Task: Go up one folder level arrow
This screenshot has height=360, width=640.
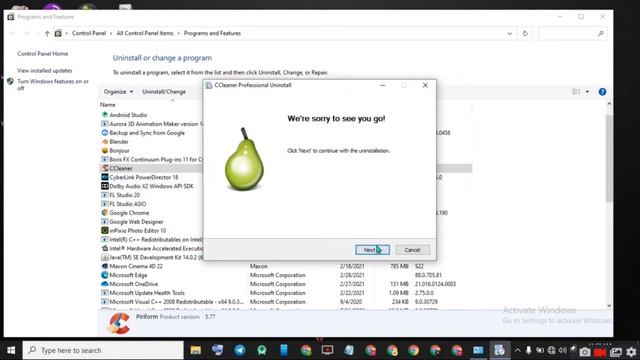Action: (x=47, y=33)
